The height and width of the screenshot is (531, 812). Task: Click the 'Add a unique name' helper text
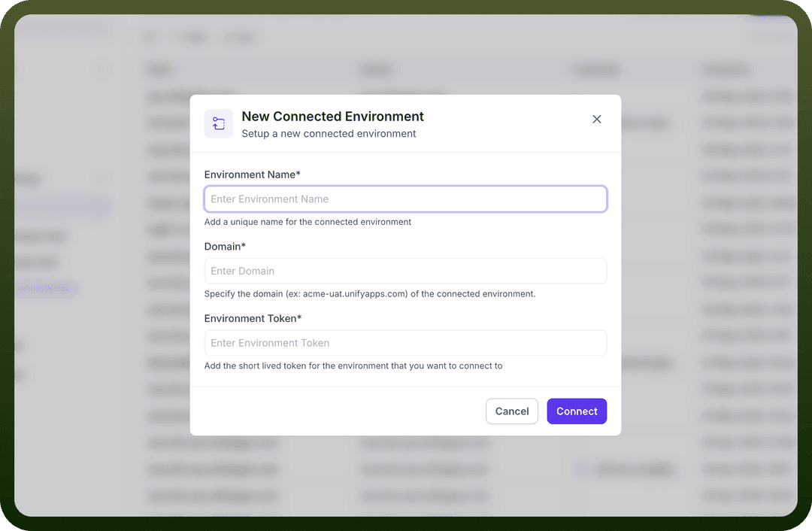click(x=308, y=222)
